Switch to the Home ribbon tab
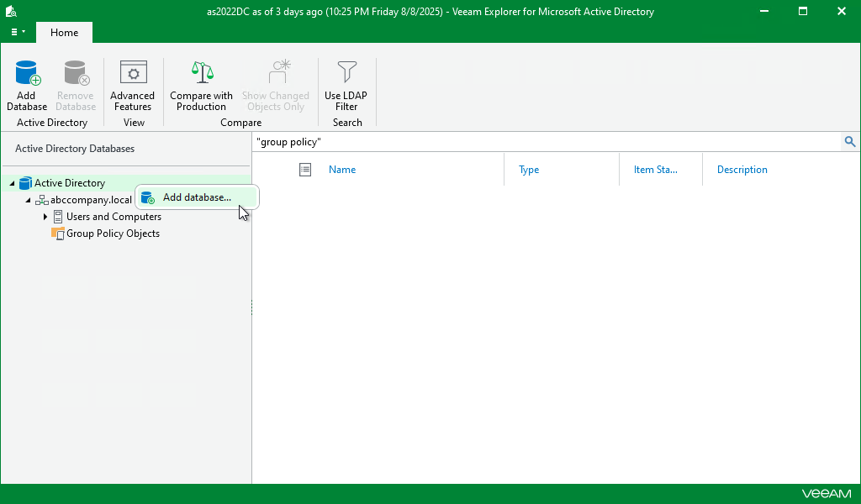The image size is (861, 504). point(64,32)
